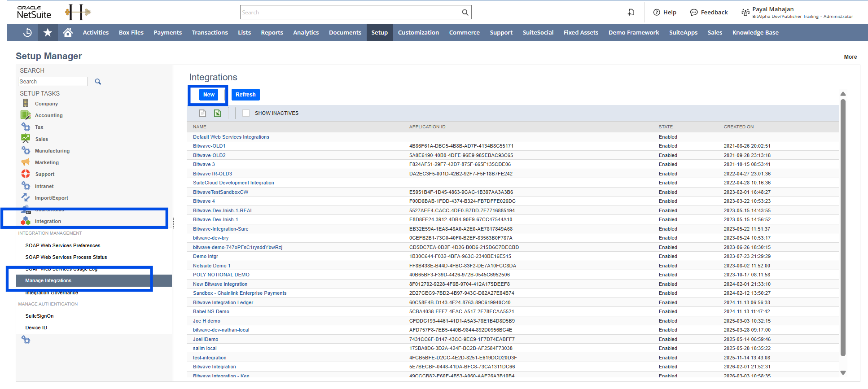Go to the Home house icon
This screenshot has height=389, width=868.
(68, 32)
